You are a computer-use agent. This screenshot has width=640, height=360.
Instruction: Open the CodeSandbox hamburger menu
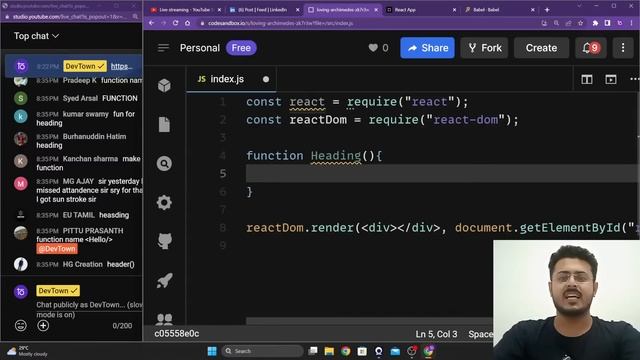163,48
